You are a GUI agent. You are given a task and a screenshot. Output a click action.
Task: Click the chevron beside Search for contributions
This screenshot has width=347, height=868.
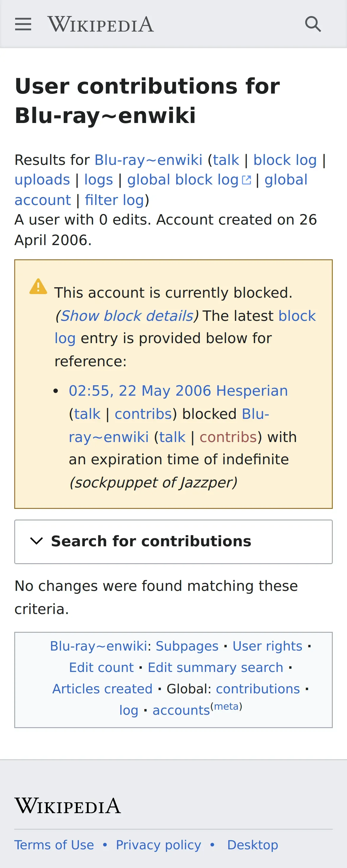tap(36, 541)
